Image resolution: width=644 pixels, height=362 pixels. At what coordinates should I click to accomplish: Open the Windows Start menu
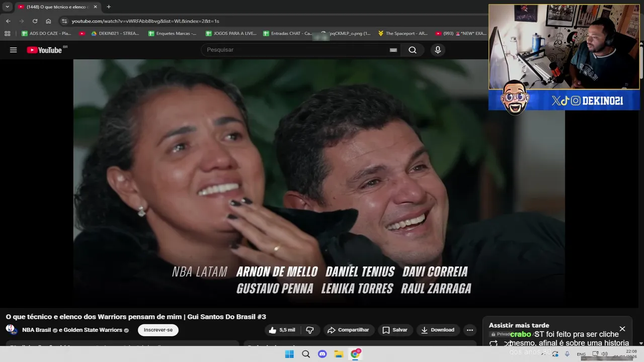(289, 354)
